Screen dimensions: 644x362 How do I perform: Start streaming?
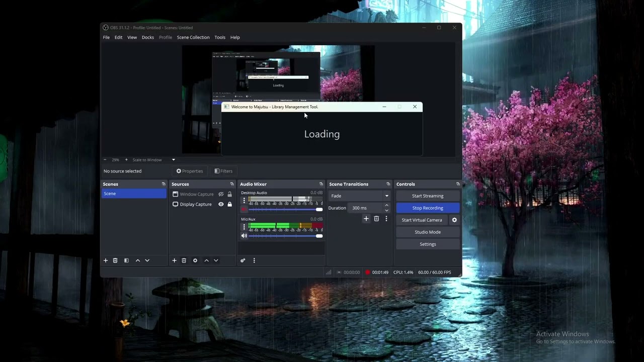pyautogui.click(x=428, y=196)
